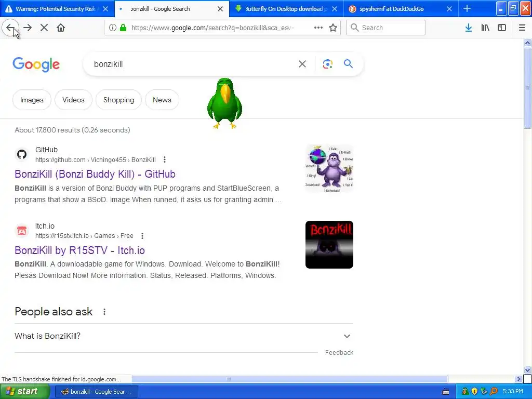This screenshot has height=399, width=532.
Task: Click the magnifier tray icon
Action: click(x=494, y=392)
